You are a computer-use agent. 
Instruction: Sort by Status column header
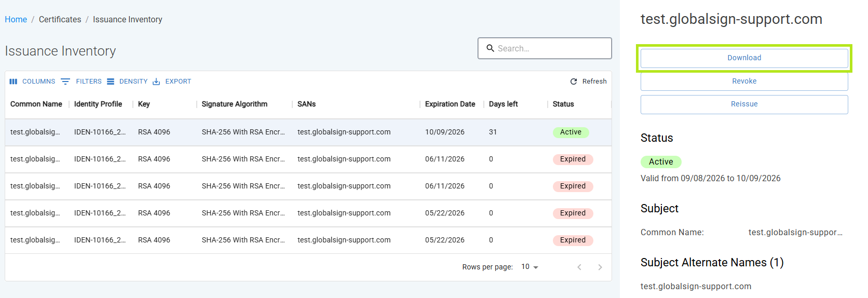click(563, 104)
